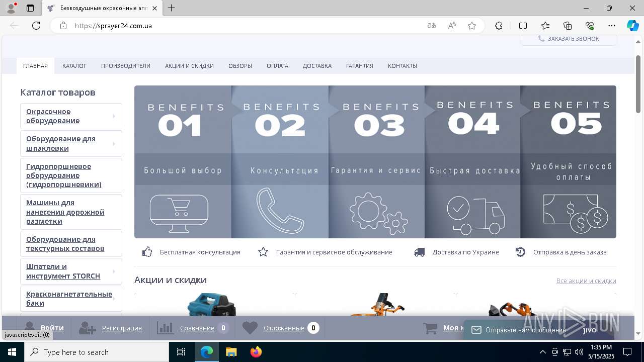Viewport: 644px width, 362px height.
Task: Open Favorites list icon
Action: click(545, 26)
